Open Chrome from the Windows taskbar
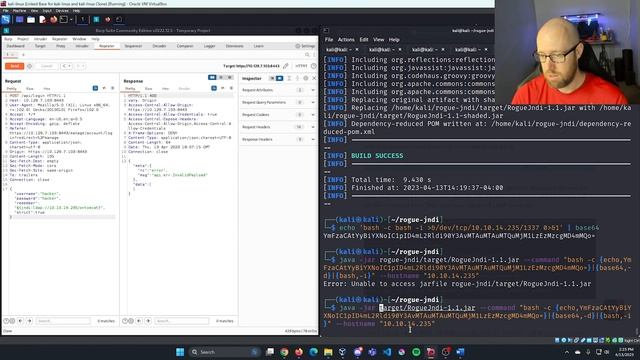 pyautogui.click(x=284, y=352)
